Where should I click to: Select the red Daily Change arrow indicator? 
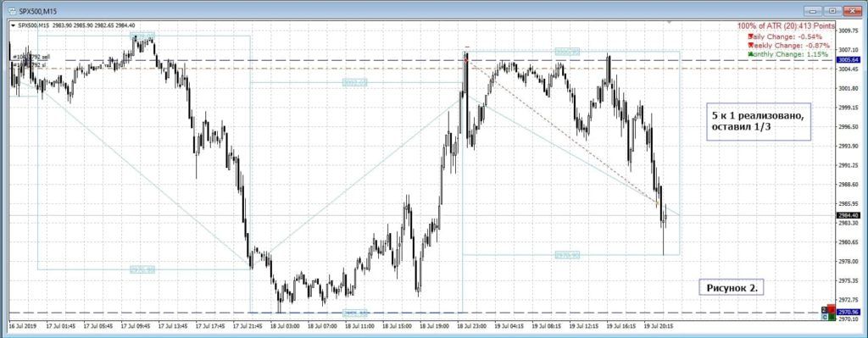(x=750, y=36)
